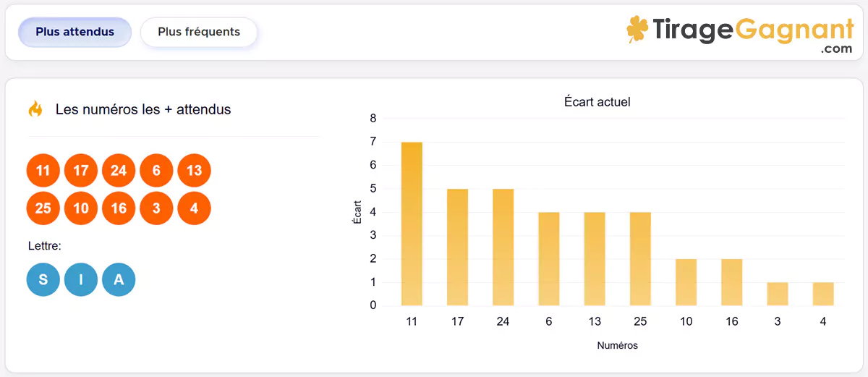The height and width of the screenshot is (377, 868).
Task: Select orange number ball 13
Action: click(x=194, y=171)
